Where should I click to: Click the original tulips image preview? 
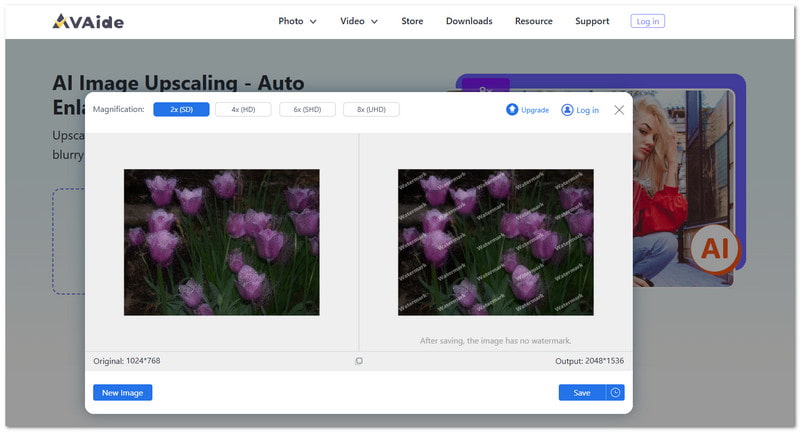(221, 242)
